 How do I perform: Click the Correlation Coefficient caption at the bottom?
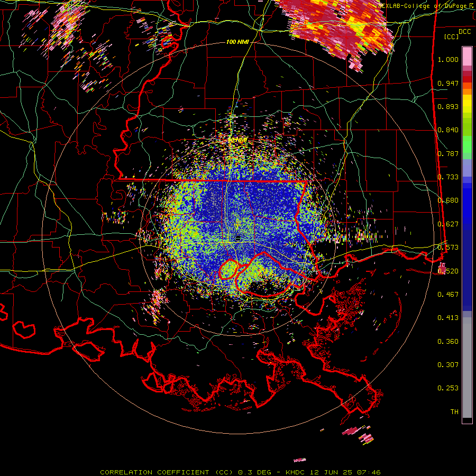[240, 472]
